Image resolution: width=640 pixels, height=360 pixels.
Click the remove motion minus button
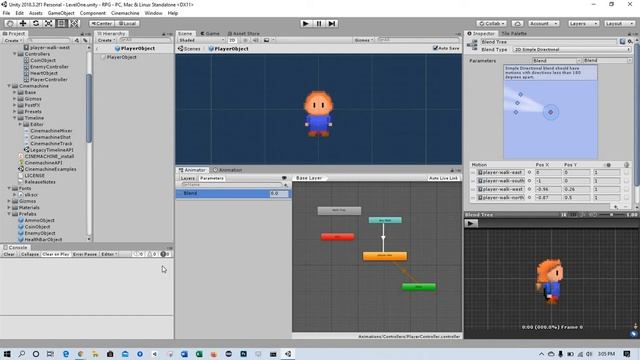626,207
